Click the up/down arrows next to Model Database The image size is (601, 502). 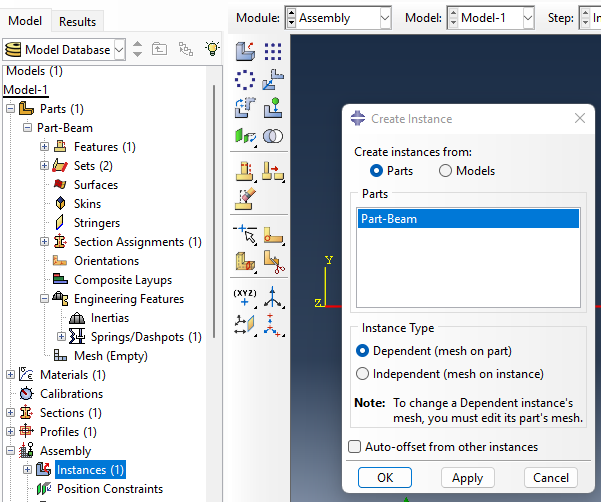tap(137, 49)
